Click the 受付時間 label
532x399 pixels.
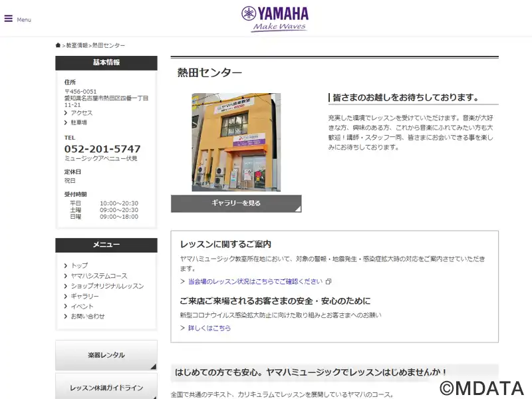point(75,194)
